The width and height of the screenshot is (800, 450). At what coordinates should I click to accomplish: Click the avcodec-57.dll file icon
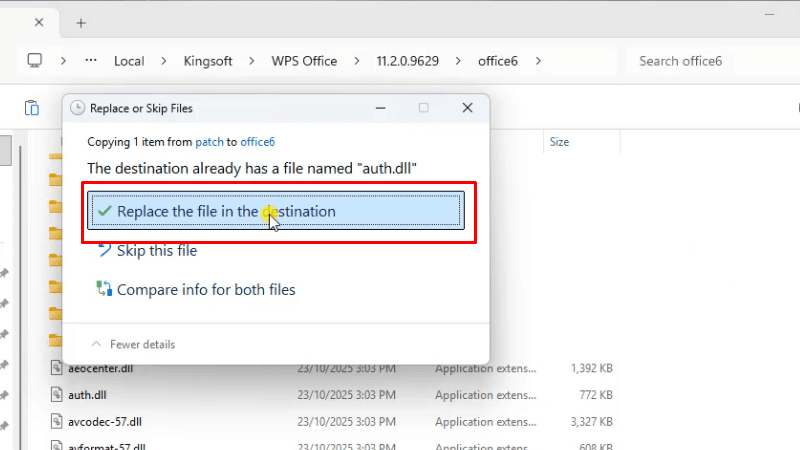point(58,420)
